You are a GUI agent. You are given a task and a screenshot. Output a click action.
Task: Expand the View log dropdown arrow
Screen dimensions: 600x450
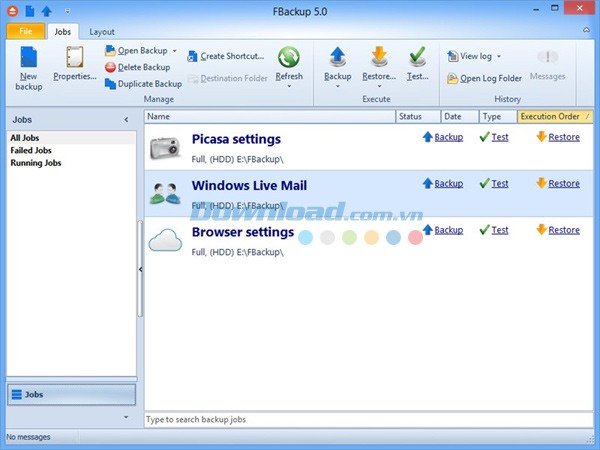(x=499, y=56)
